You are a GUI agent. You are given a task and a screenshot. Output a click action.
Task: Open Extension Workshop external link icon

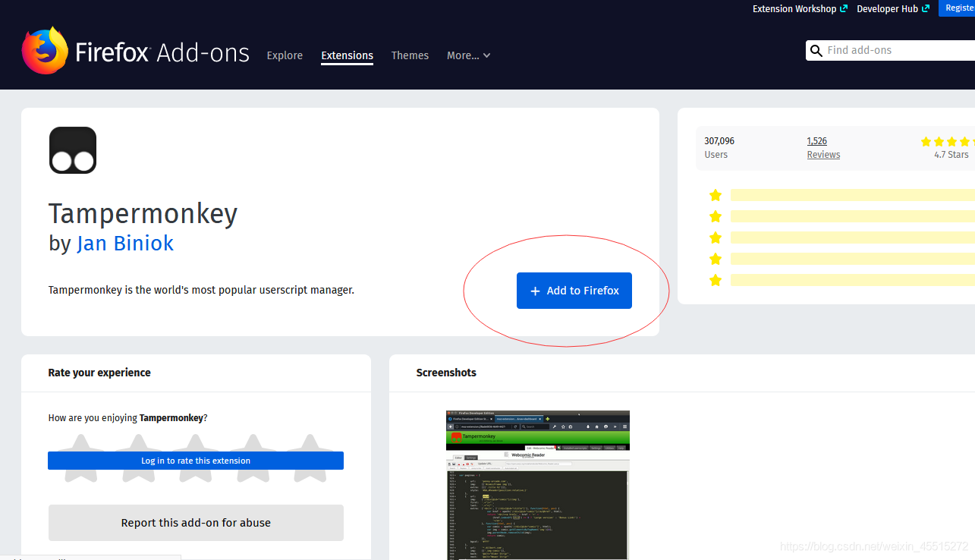tap(844, 8)
